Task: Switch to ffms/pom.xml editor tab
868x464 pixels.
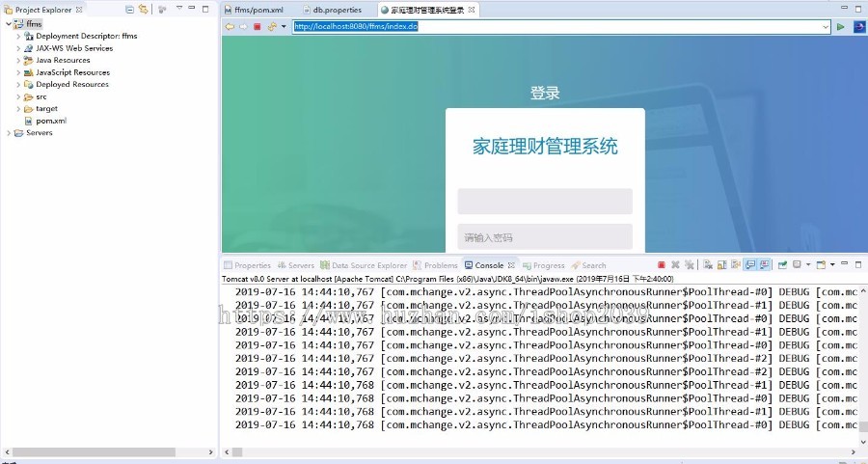Action: (x=254, y=10)
